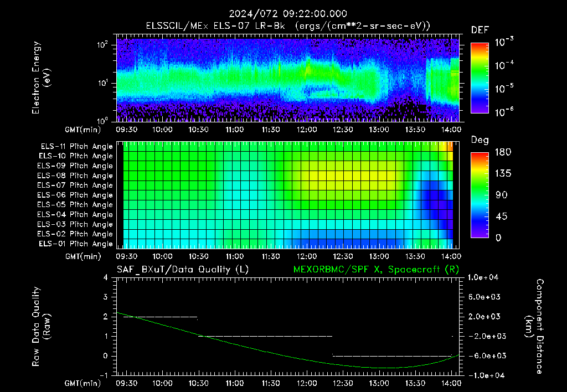Click the 45 value on Deg scale
567x392 pixels.
(x=501, y=216)
